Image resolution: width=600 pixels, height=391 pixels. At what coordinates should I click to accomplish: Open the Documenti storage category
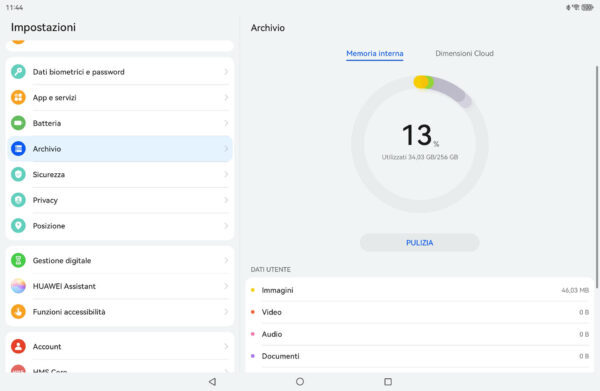coord(419,356)
